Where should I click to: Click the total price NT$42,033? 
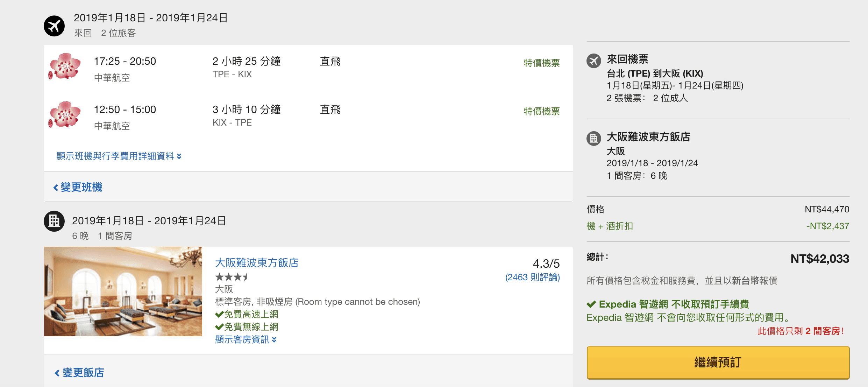pyautogui.click(x=820, y=259)
